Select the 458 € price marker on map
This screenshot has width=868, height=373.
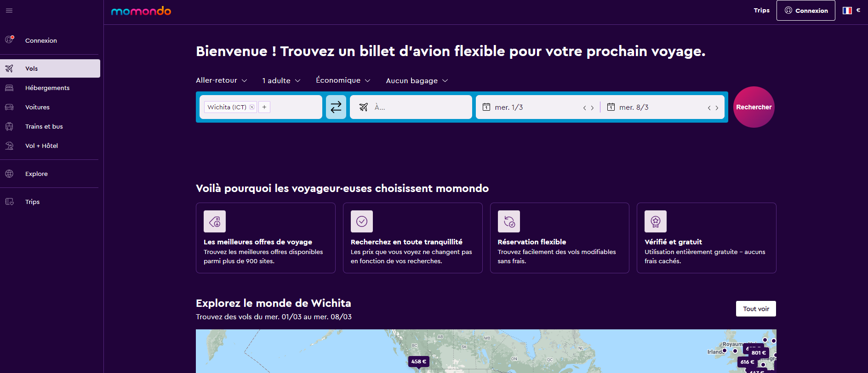coord(419,362)
